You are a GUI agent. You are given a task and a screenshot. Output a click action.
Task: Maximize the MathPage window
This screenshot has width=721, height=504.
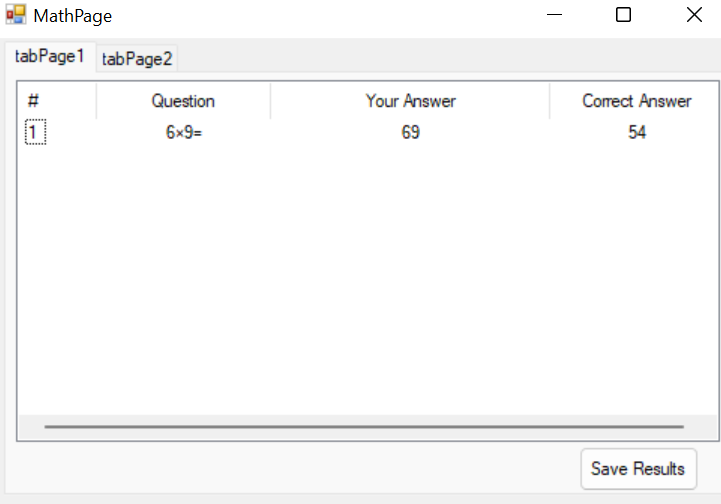point(623,15)
